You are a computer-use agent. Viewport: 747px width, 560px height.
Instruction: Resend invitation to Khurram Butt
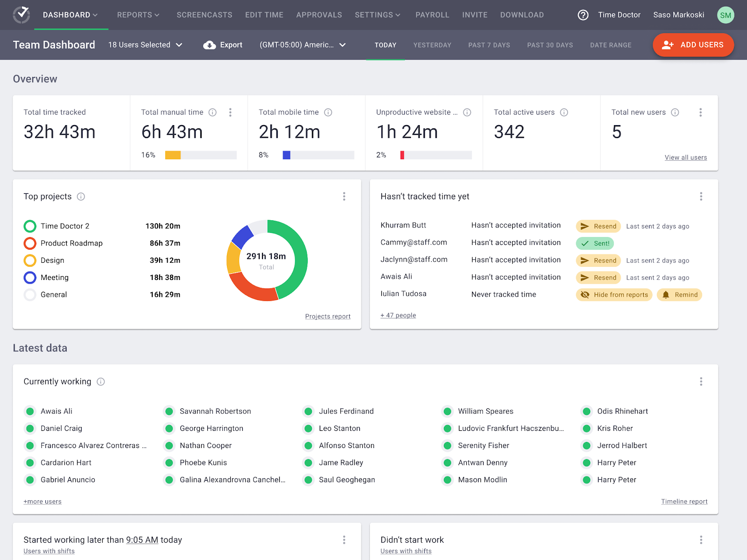598,226
